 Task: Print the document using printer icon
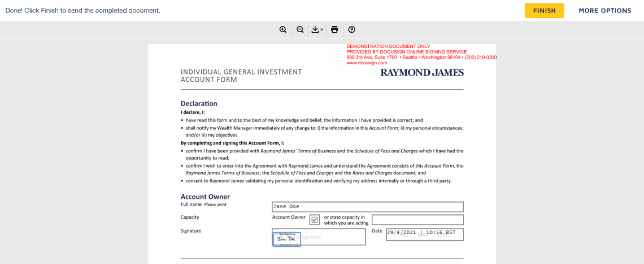(x=334, y=29)
